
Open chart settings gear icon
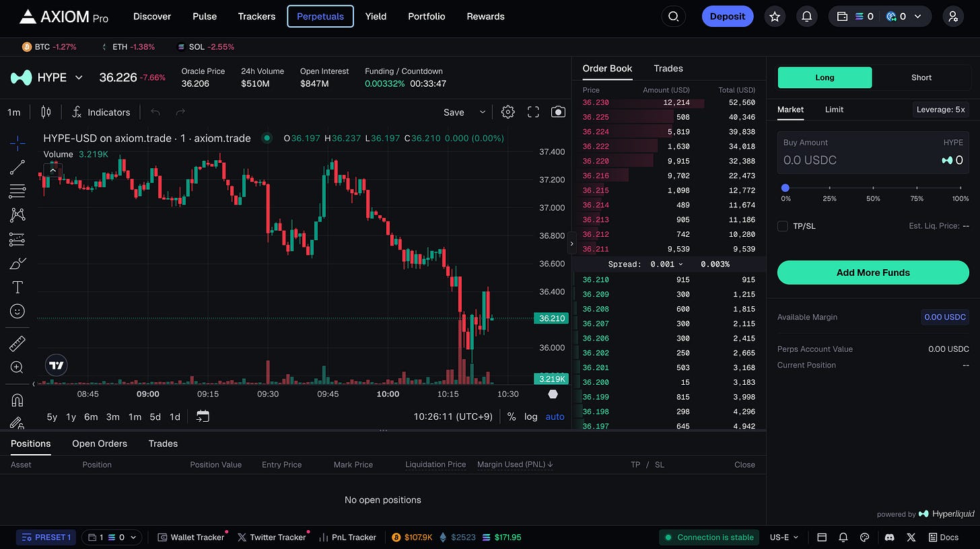(508, 112)
